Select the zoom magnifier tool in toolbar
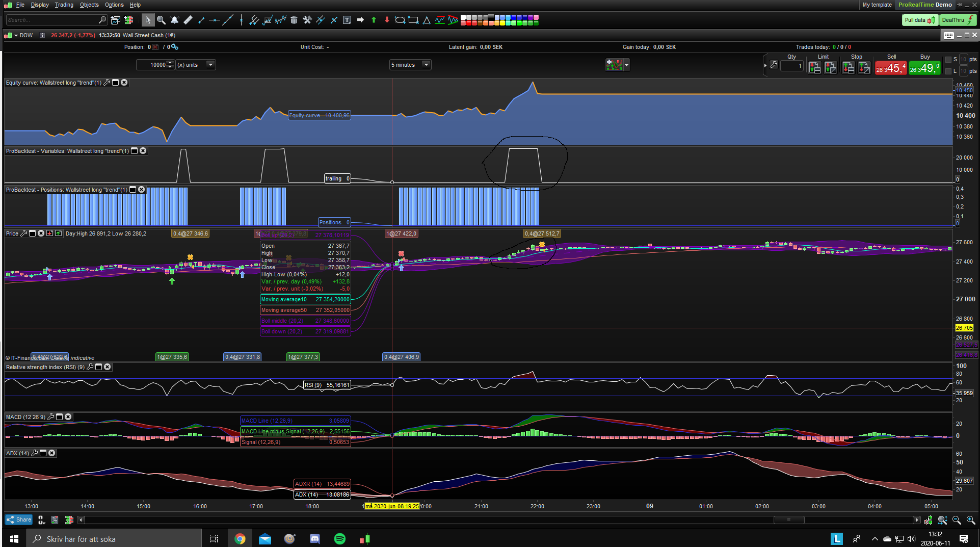The height and width of the screenshot is (547, 980). 161,20
